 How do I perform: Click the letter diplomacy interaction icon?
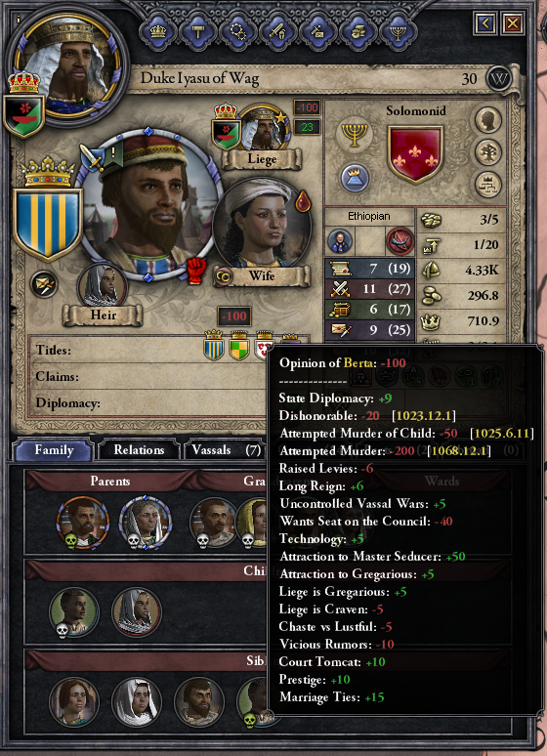coord(43,284)
